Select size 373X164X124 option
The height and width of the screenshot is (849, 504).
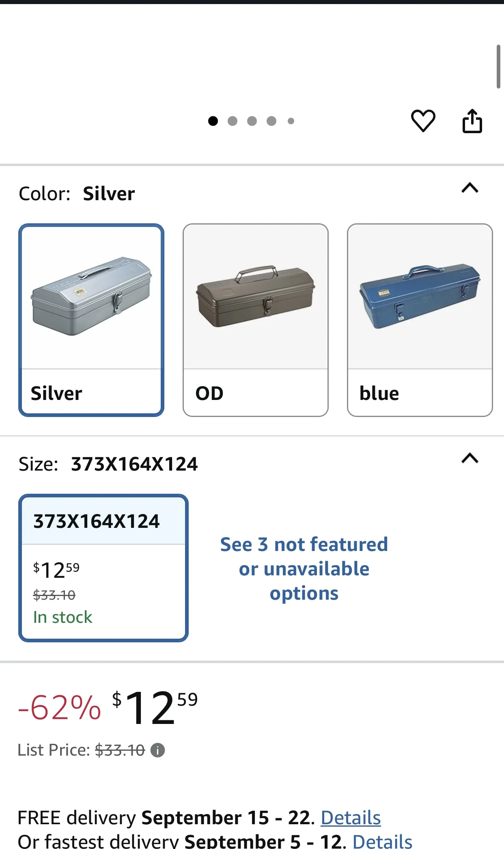(103, 568)
